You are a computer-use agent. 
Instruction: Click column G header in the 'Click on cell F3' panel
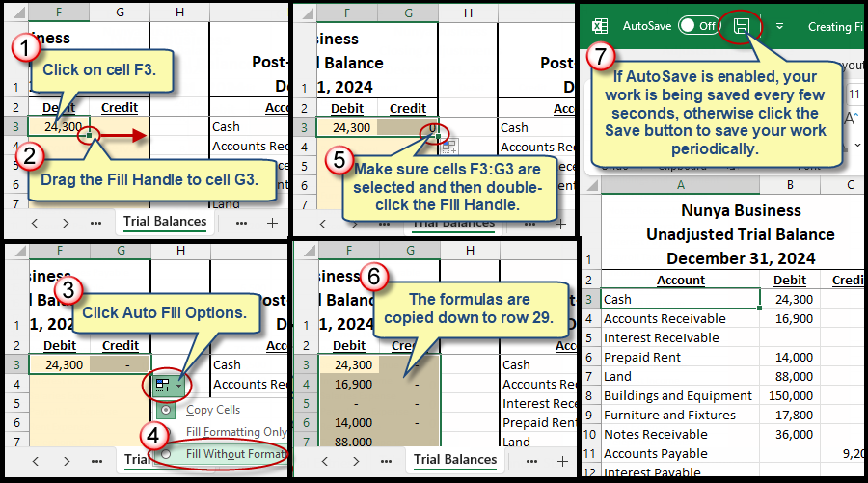120,13
